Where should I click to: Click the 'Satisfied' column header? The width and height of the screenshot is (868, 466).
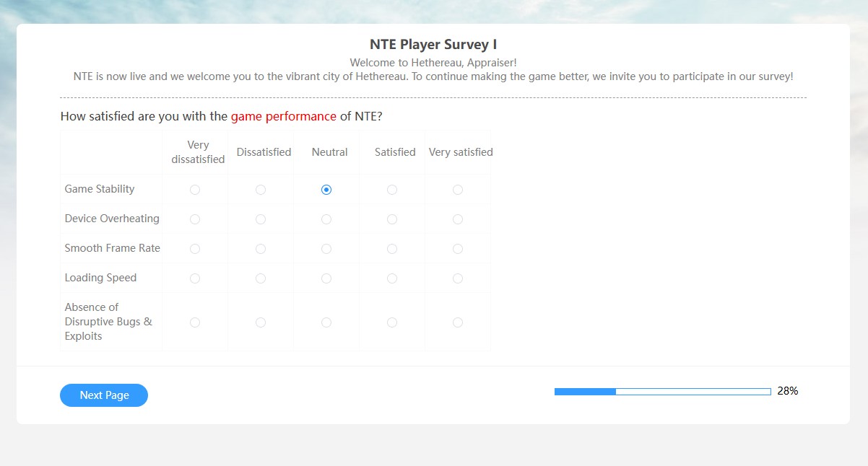pyautogui.click(x=395, y=152)
